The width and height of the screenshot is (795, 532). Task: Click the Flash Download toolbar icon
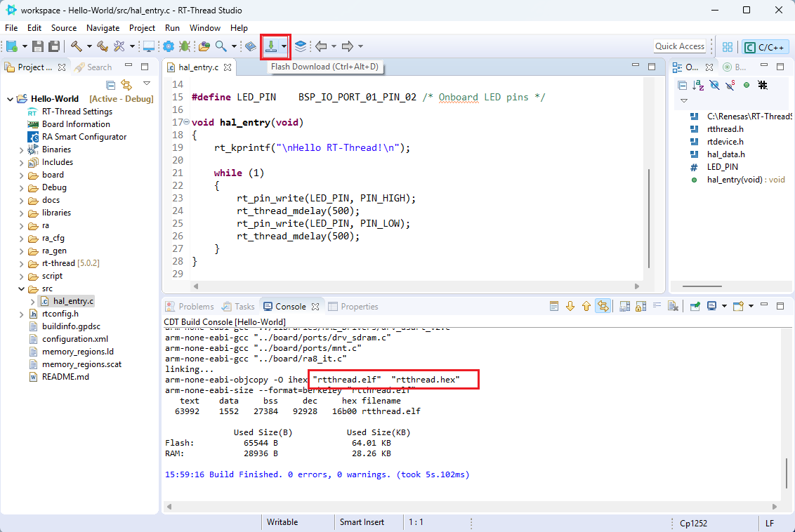[x=270, y=46]
